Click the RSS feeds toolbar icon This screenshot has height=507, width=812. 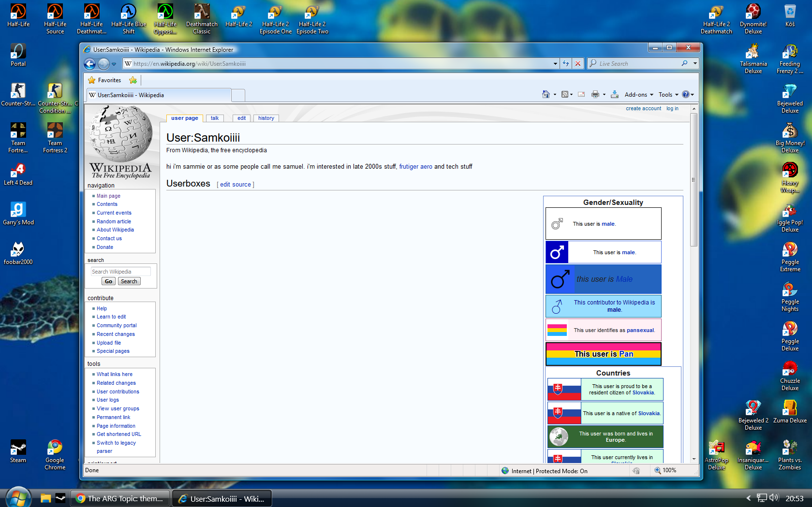[x=564, y=95]
